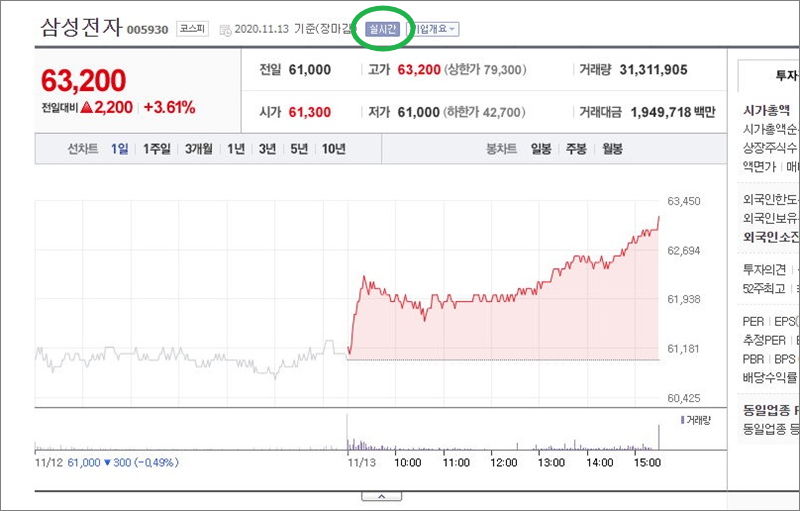Select the stock code 005930

147,30
